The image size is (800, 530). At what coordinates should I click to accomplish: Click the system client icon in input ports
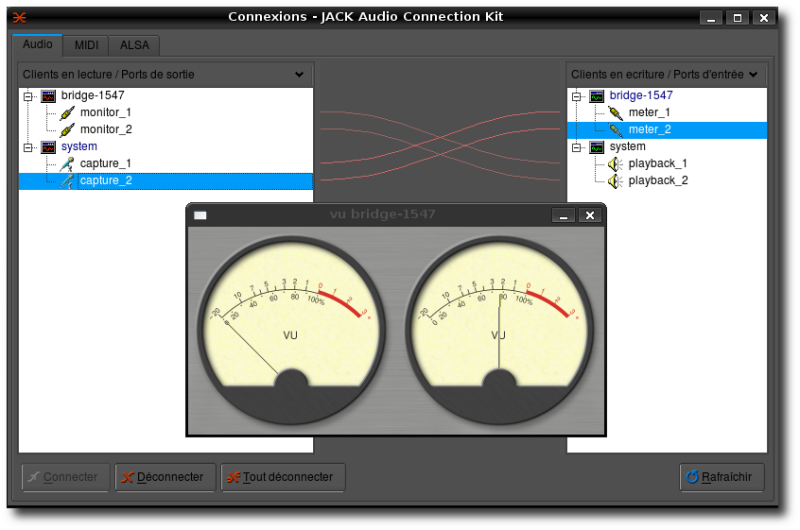(596, 147)
